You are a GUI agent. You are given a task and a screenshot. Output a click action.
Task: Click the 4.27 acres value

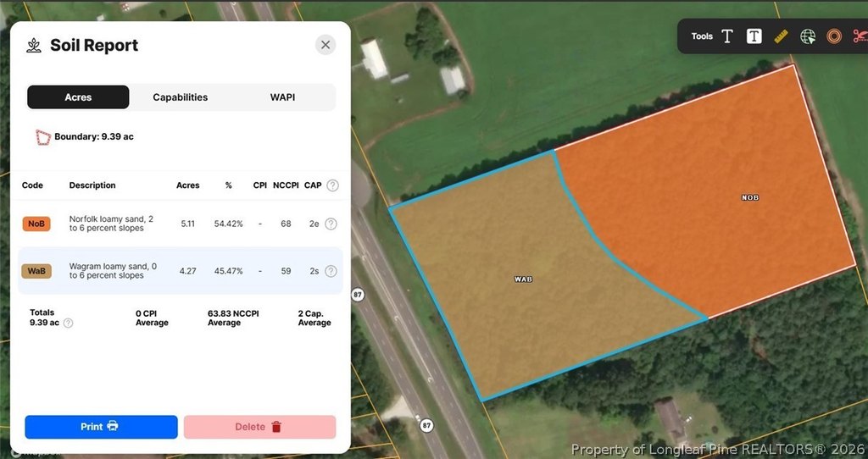[x=187, y=271]
